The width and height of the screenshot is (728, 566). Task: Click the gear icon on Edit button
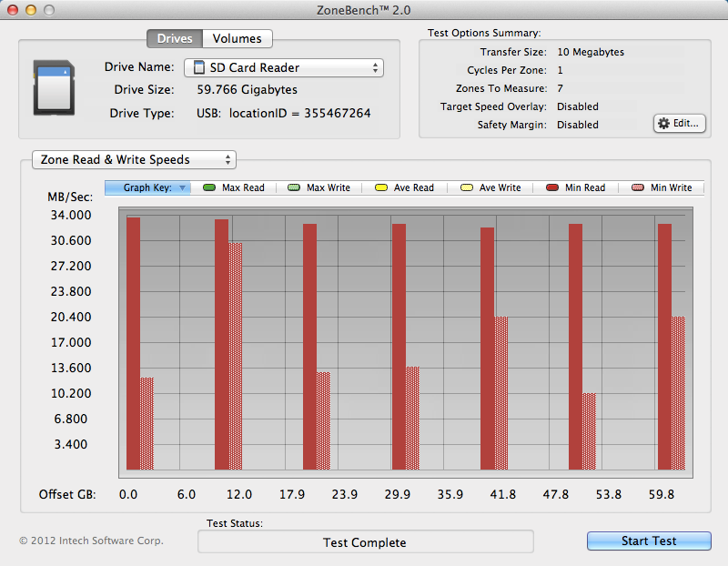[x=663, y=124]
